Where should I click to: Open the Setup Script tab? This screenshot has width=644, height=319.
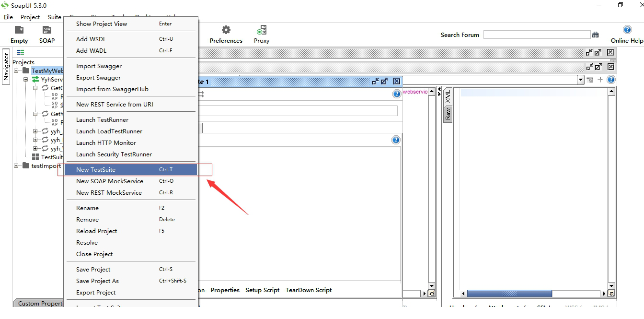(263, 290)
